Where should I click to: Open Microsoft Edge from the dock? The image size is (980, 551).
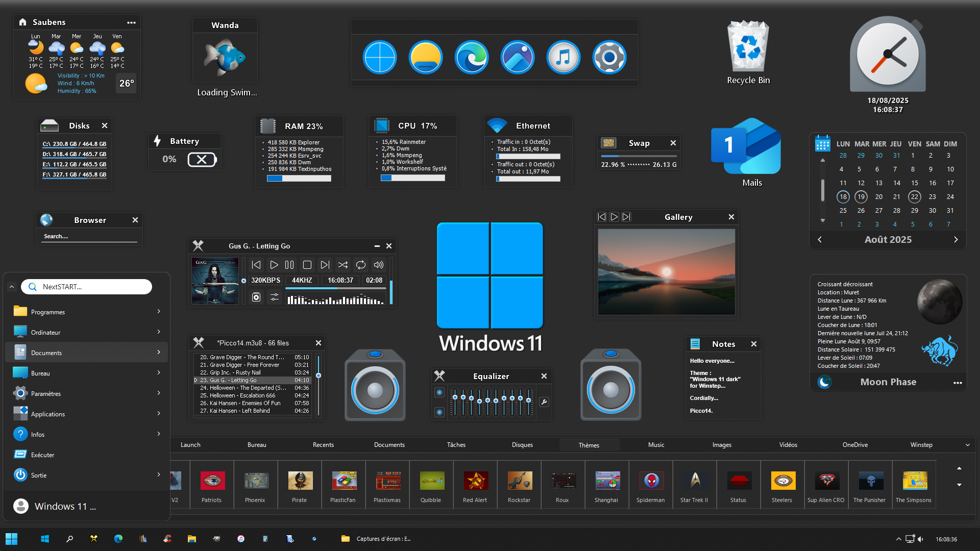[471, 57]
